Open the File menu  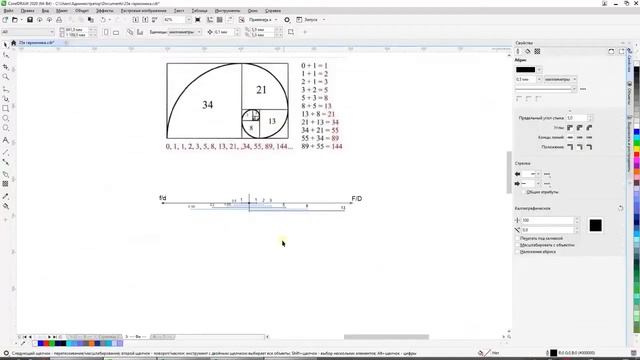click(x=8, y=11)
